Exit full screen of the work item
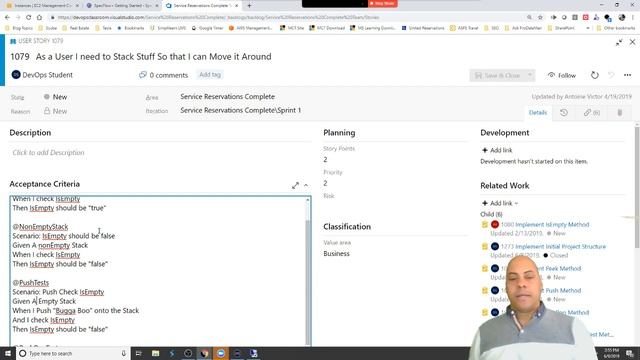Image resolution: width=640 pixels, height=360 pixels. tap(619, 42)
